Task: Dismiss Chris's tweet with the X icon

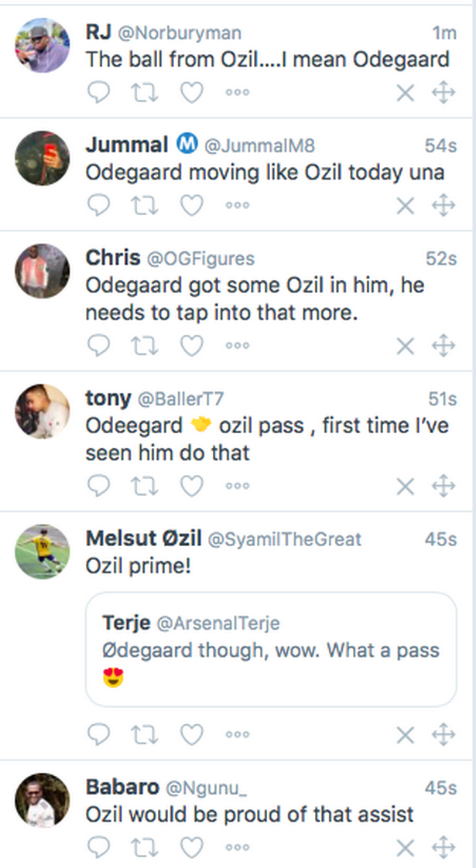Action: click(405, 346)
